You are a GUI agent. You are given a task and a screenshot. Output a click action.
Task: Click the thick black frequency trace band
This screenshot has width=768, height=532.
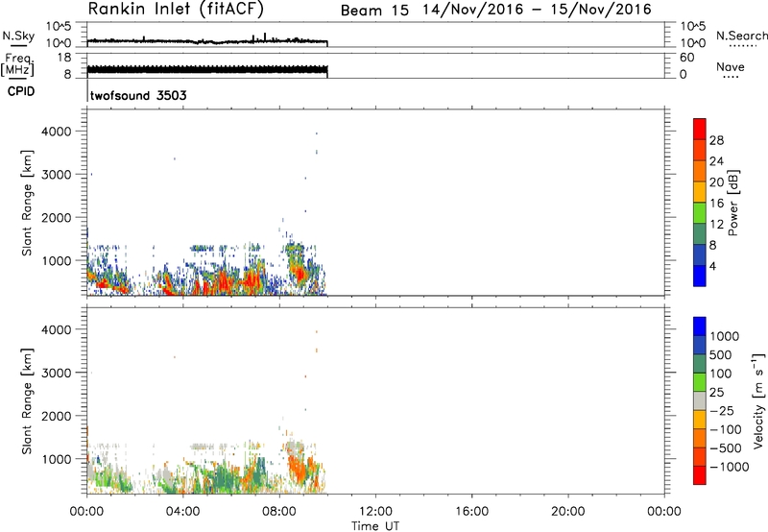pyautogui.click(x=207, y=70)
